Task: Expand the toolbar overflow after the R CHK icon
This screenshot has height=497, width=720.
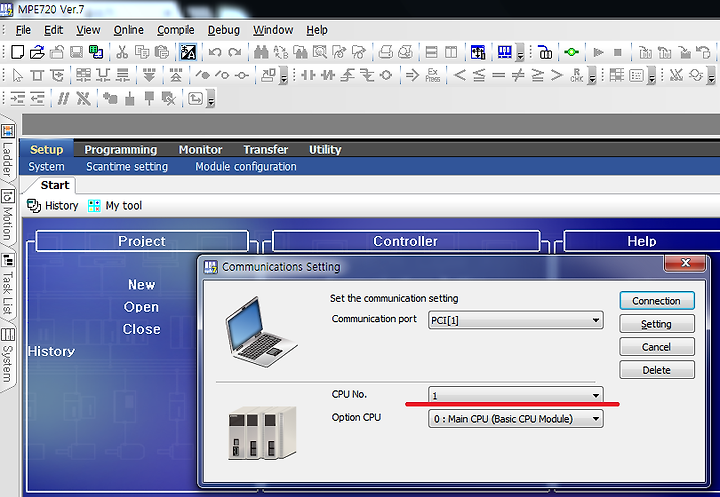Action: tap(592, 75)
